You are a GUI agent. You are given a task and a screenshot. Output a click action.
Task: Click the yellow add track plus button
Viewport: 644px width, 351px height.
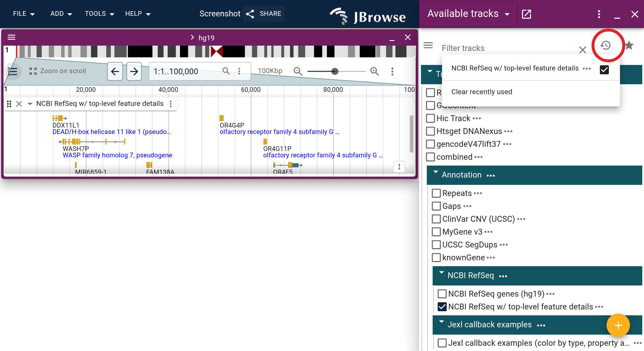[x=618, y=325]
